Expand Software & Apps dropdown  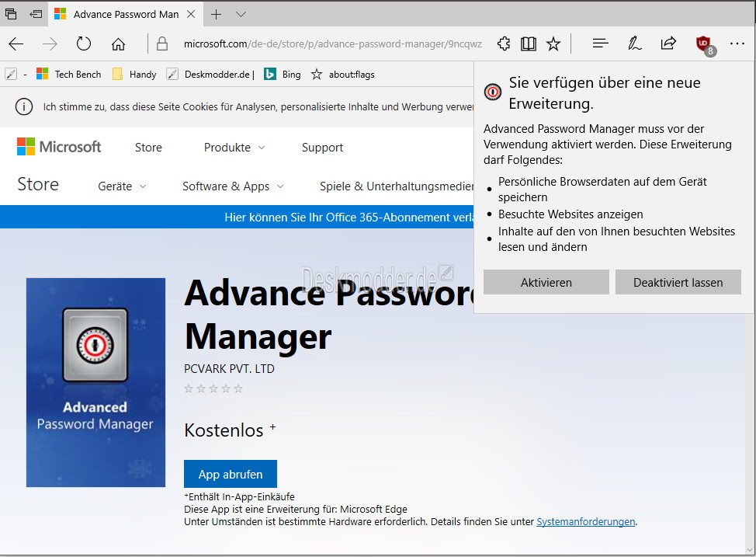(233, 186)
